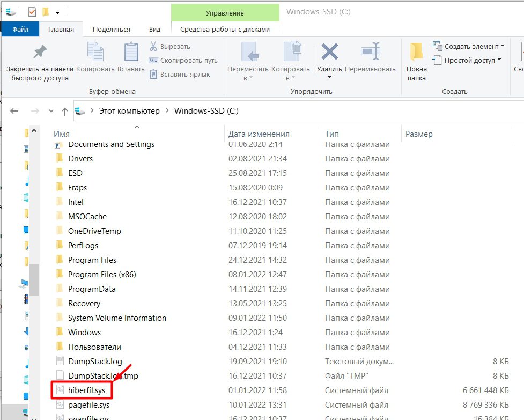
Task: Click the DumpStack.log document icon
Action: point(60,361)
